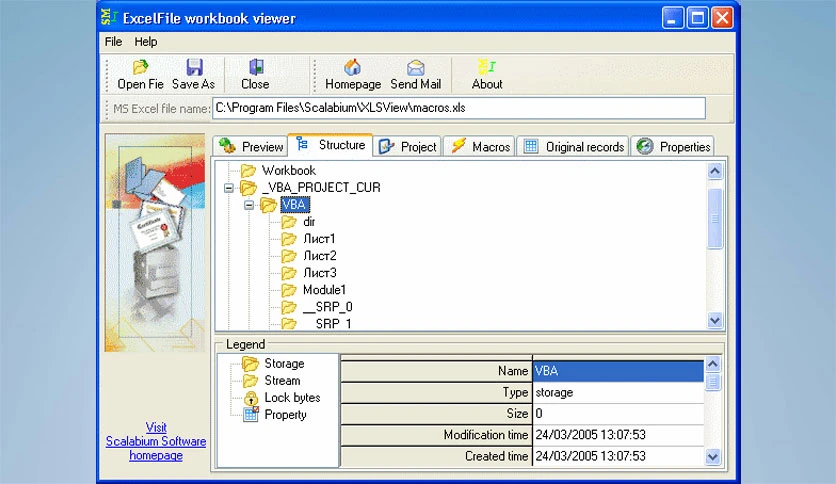Collapse the _VBA_PROJECT_CUR tree node
Image resolution: width=836 pixels, height=484 pixels.
coord(229,188)
